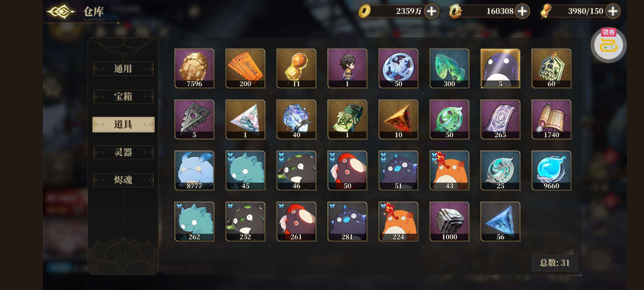The width and height of the screenshot is (644, 290).
Task: Click the 仓库 back logo emblem
Action: (x=61, y=12)
